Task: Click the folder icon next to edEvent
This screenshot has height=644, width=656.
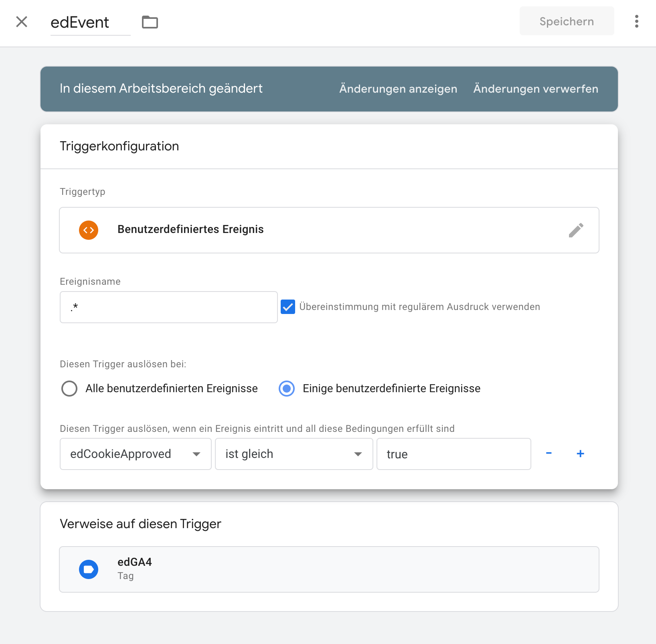Action: (x=150, y=22)
